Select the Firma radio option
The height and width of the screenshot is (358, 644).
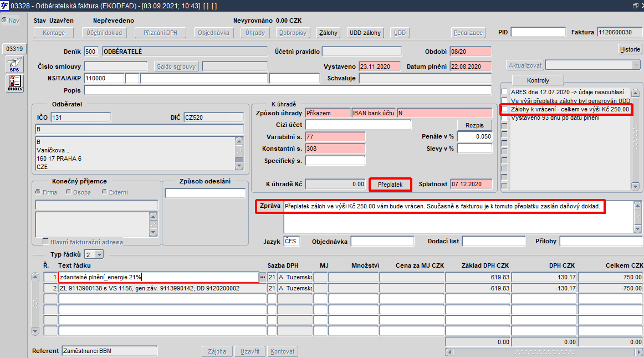(x=38, y=192)
